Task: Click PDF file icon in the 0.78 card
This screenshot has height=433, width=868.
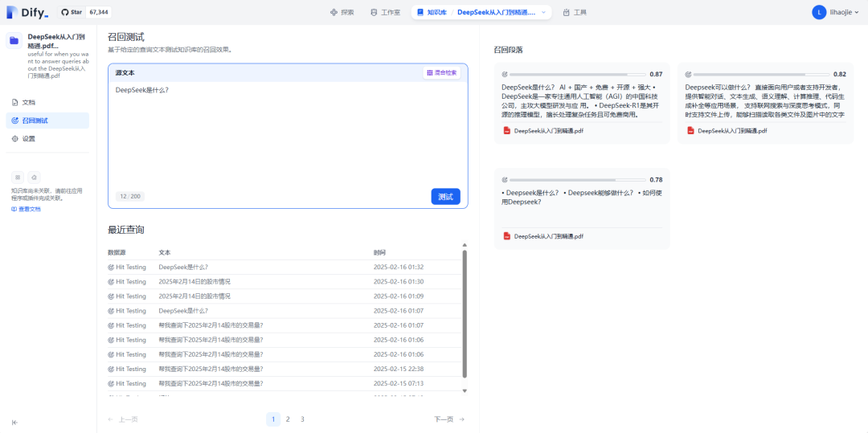Action: coord(506,236)
